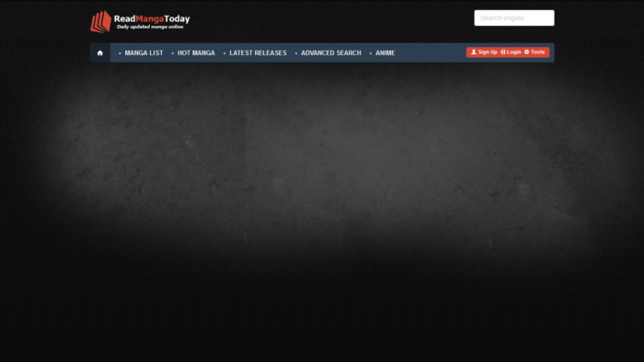Select the Sign Up text button

[488, 52]
